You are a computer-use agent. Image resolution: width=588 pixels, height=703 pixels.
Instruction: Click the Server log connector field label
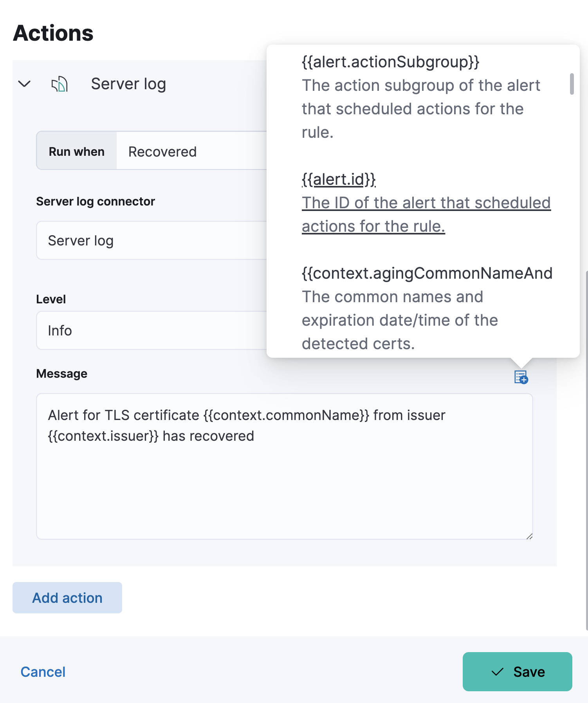pyautogui.click(x=96, y=201)
